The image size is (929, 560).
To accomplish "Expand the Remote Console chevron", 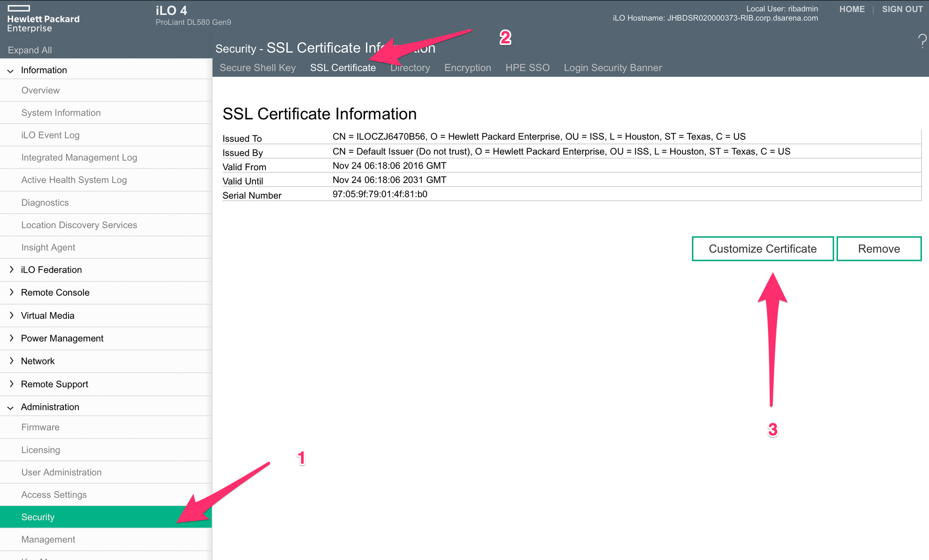I will point(11,292).
